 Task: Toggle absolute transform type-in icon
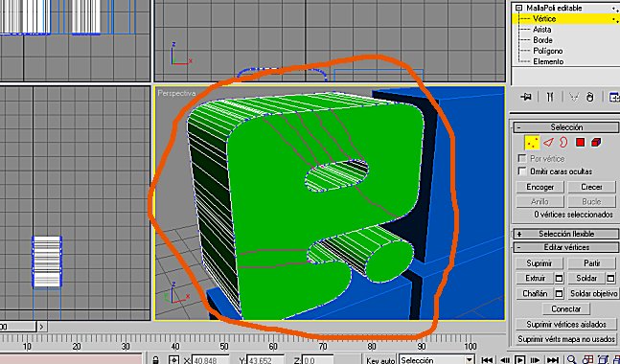[x=174, y=360]
